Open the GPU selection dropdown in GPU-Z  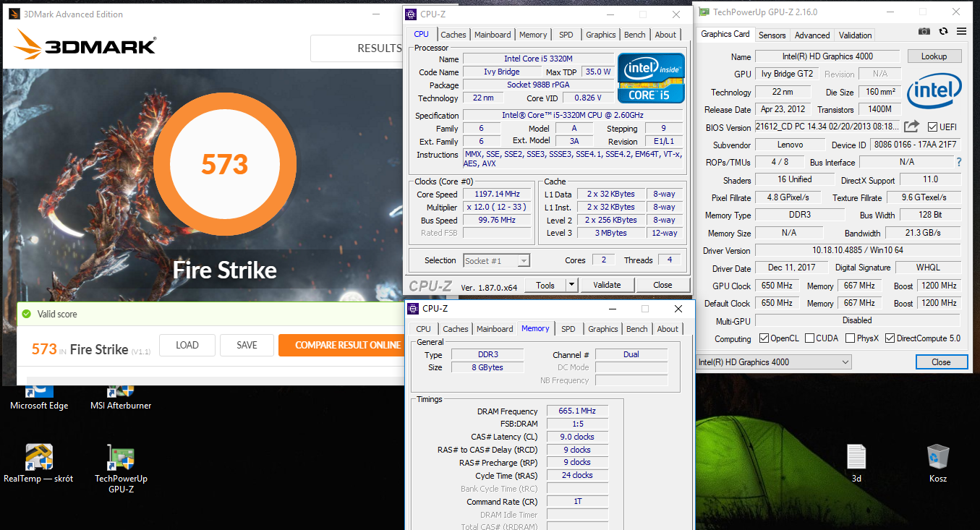point(773,362)
